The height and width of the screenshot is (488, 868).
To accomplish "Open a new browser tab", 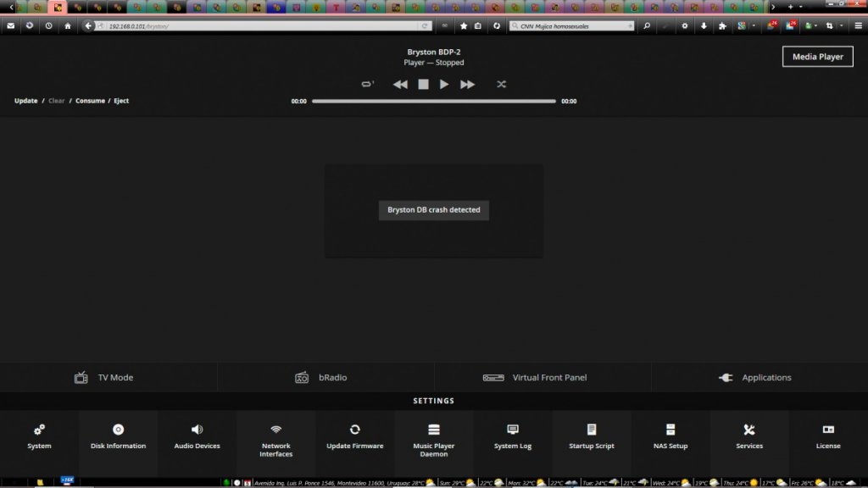I will pos(790,7).
